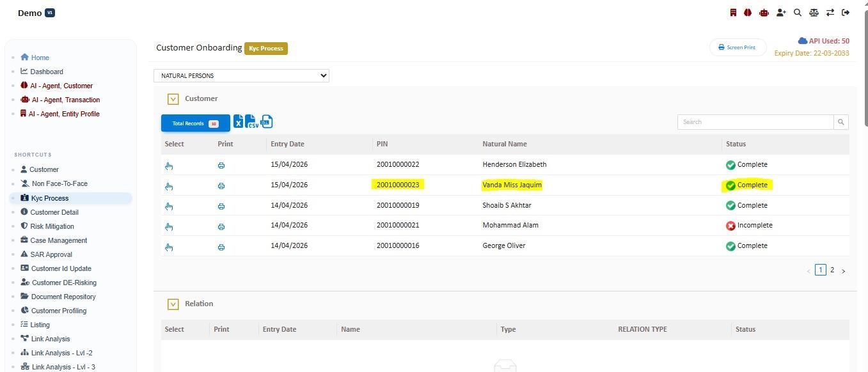Image resolution: width=868 pixels, height=372 pixels.
Task: Open the NATURAL PERSONS dropdown
Action: 241,75
